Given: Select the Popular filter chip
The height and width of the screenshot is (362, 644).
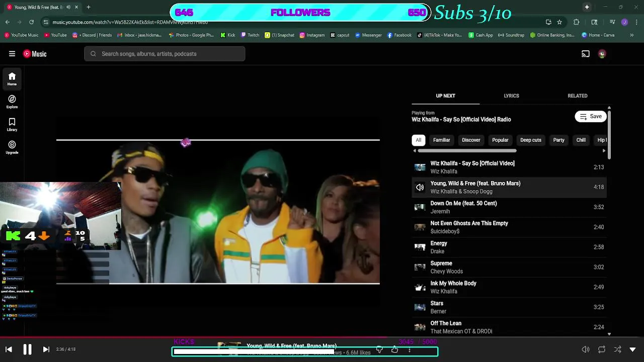Looking at the screenshot, I should pyautogui.click(x=500, y=140).
